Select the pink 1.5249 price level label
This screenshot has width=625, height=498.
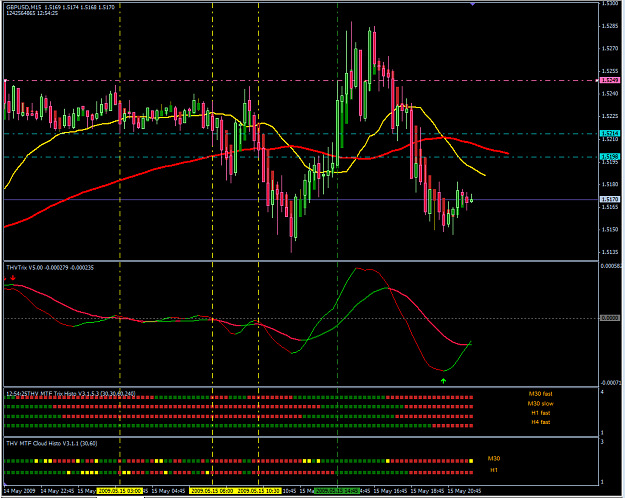tap(610, 81)
